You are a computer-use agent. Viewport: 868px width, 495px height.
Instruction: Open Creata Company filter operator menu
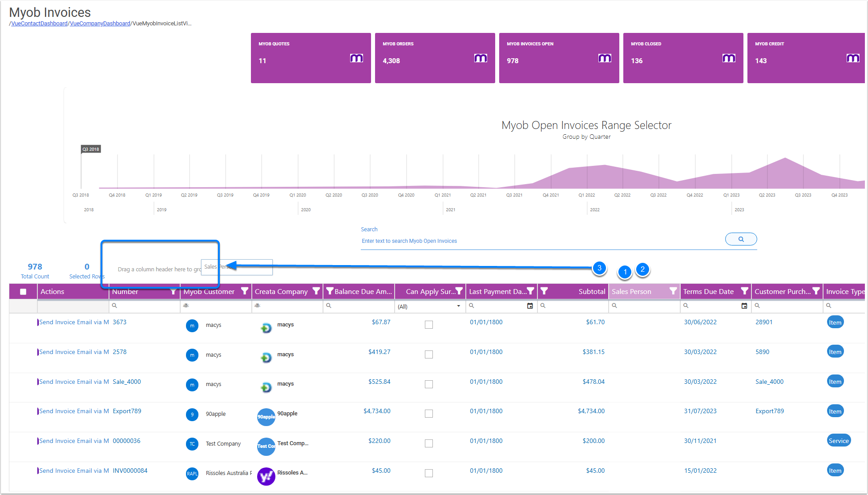pyautogui.click(x=257, y=306)
